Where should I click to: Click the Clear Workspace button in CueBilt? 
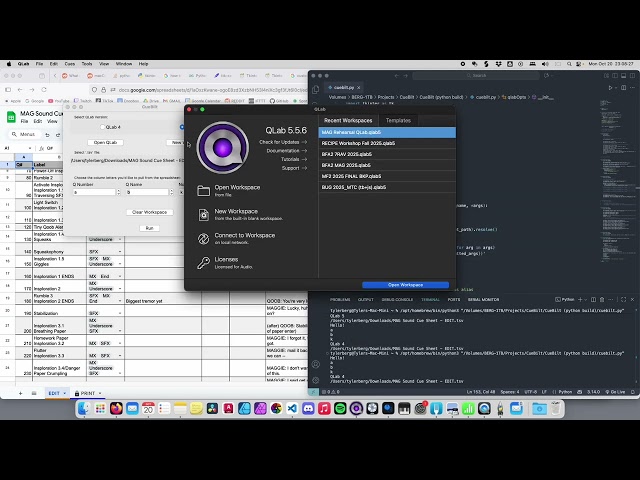click(149, 212)
